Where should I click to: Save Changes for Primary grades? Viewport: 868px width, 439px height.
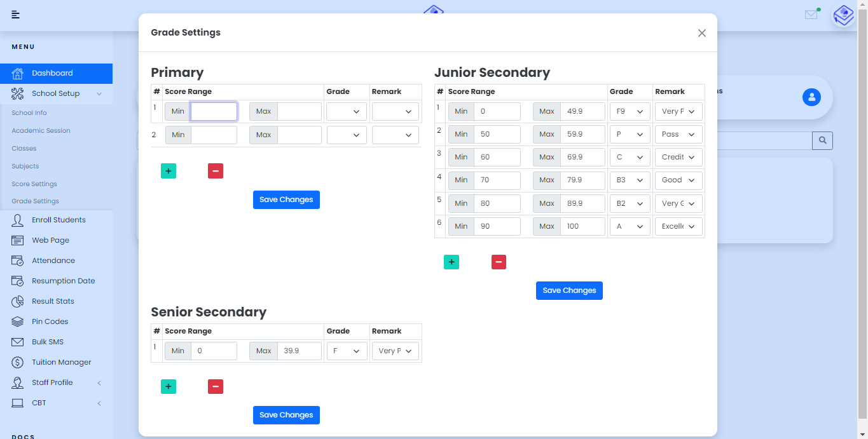[x=286, y=199]
